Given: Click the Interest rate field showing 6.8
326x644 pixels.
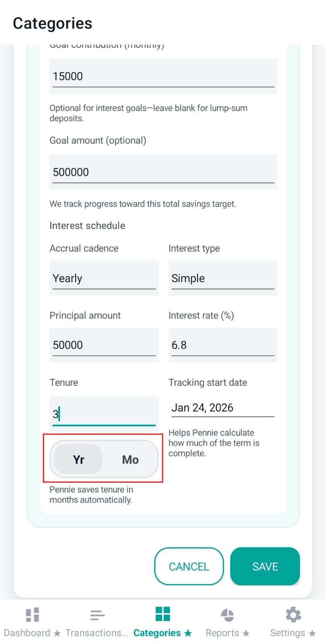Looking at the screenshot, I should 222,345.
